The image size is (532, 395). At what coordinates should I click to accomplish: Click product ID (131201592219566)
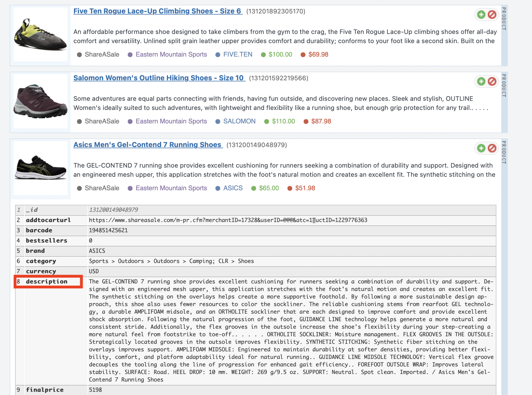click(278, 78)
